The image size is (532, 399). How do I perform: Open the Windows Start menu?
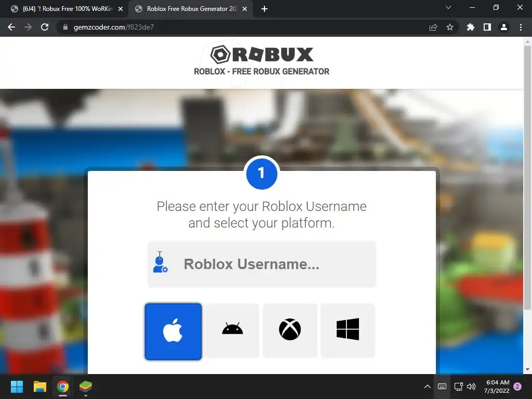[17, 387]
